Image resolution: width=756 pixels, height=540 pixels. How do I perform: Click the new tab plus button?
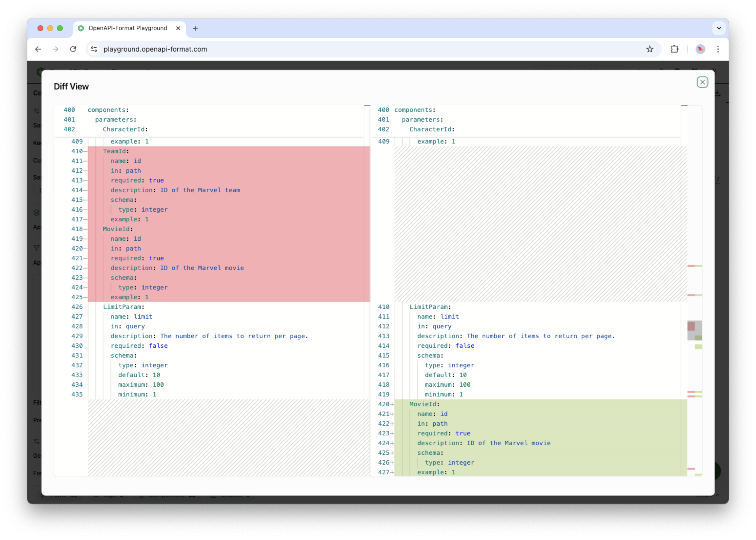195,28
